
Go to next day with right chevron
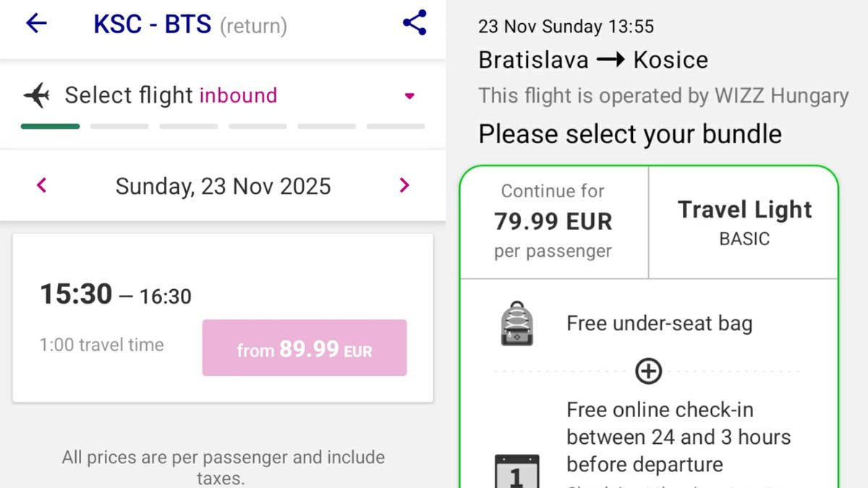(404, 186)
